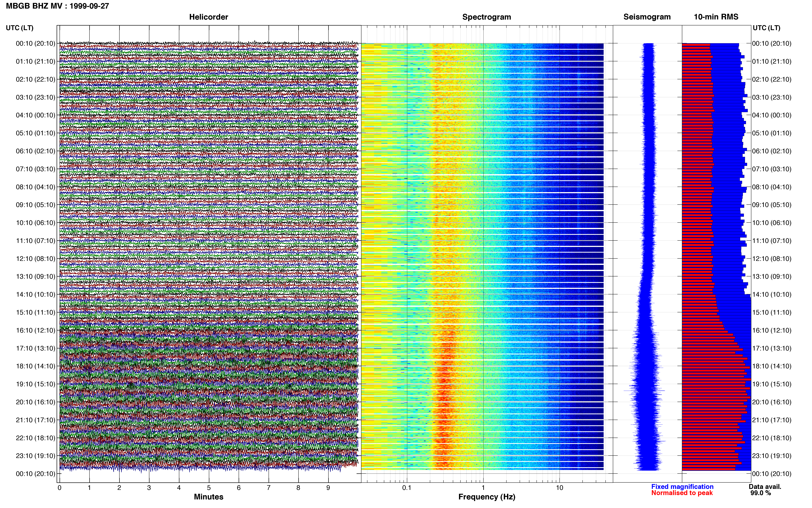Viewport: 812px width, 508px height.
Task: Click 03:10 (23:10) on the Helicorder time axis
Action: point(36,97)
